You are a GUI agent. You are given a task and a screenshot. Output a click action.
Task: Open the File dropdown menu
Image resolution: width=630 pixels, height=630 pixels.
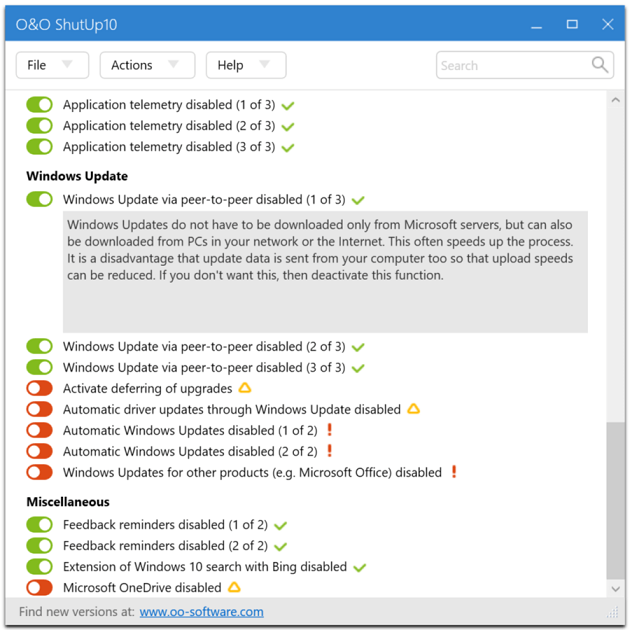(52, 65)
